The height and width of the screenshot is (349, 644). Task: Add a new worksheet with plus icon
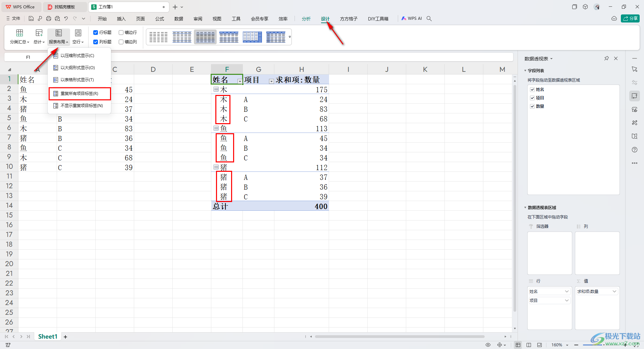point(65,337)
